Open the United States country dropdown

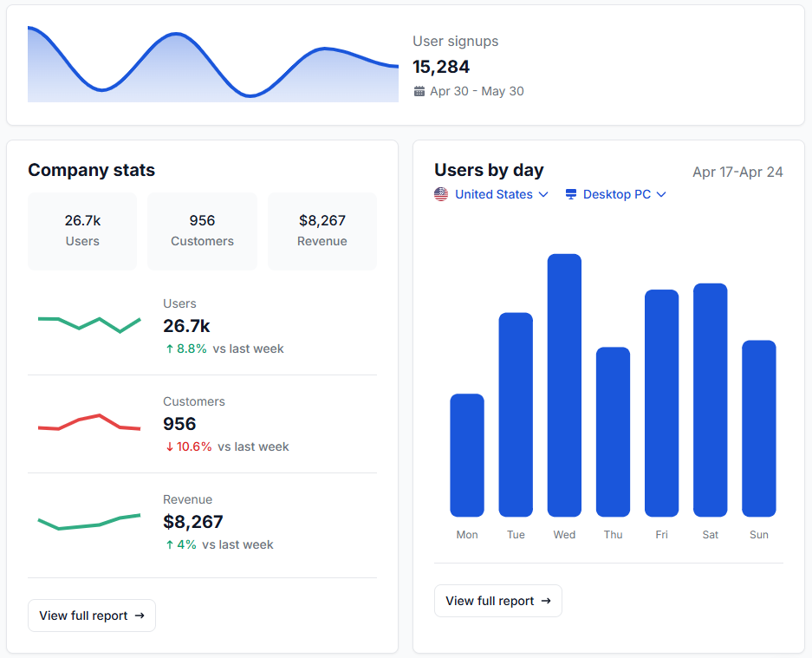[492, 194]
